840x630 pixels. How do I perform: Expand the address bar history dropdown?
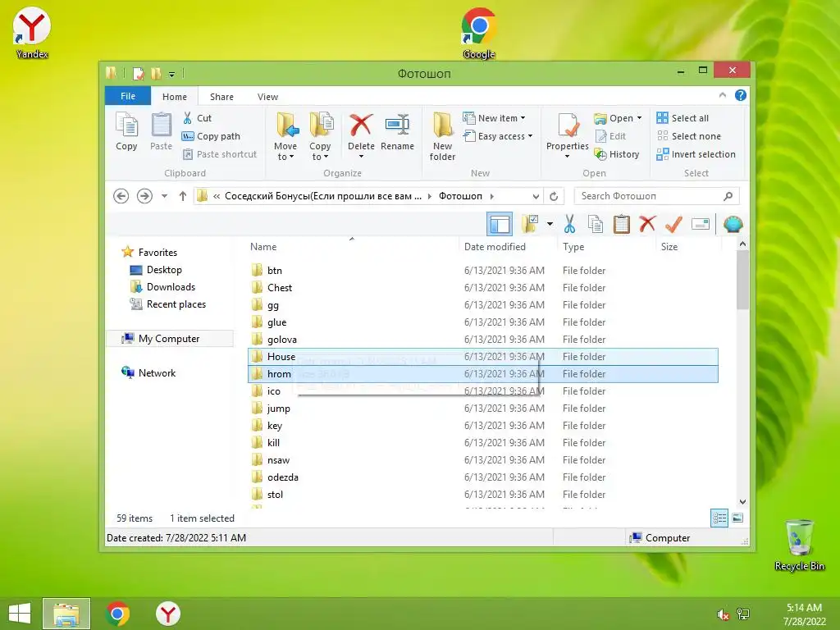(x=535, y=196)
